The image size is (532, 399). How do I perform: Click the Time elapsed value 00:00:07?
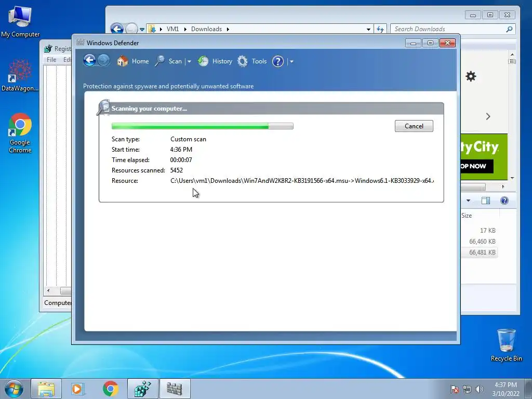(x=181, y=160)
